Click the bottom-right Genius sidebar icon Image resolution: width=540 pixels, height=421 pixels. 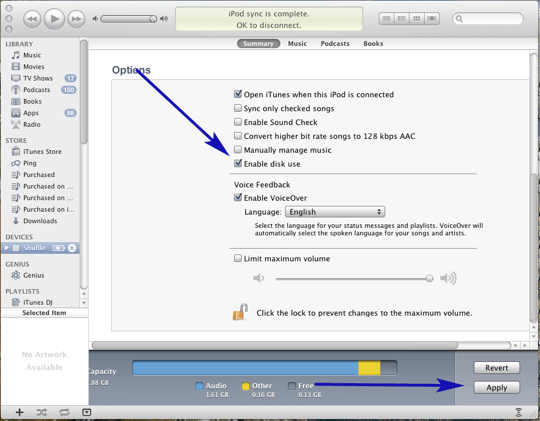pyautogui.click(x=518, y=412)
